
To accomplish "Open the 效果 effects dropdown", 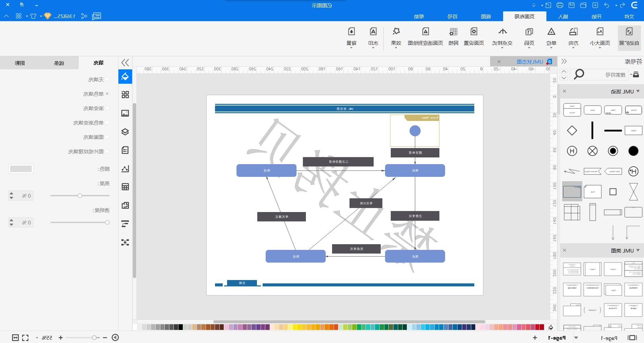I will pos(396,38).
